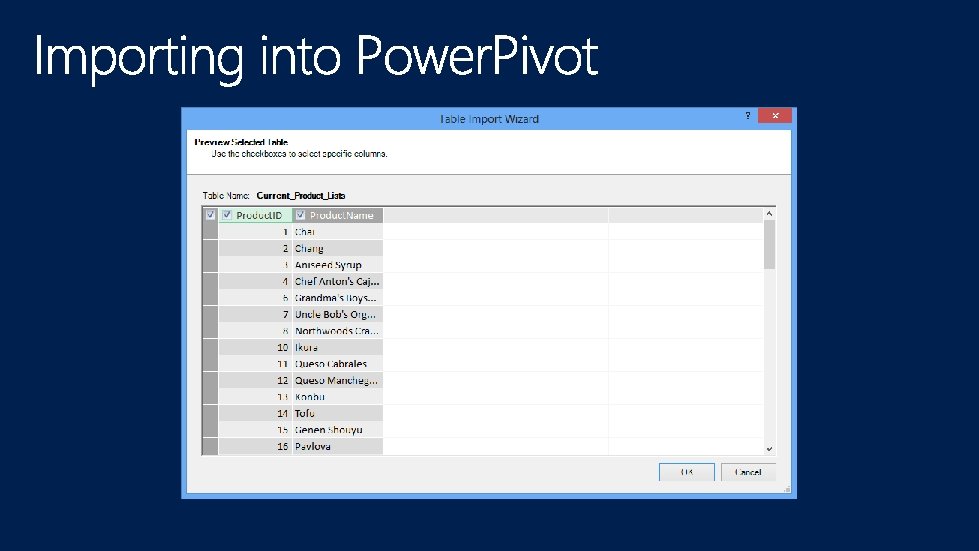Select the Grandma's Boys... cell
The image size is (979, 551).
(338, 298)
